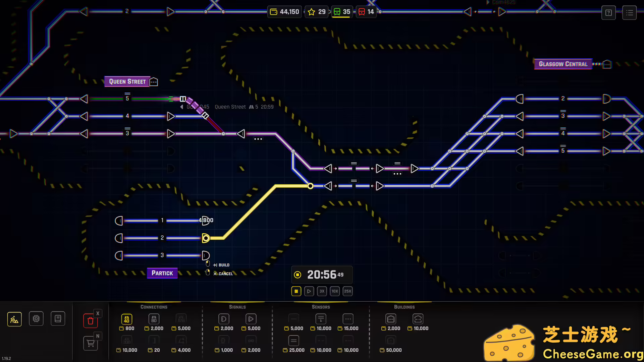Open the automation chip panel
This screenshot has height=362, width=644.
[36, 319]
